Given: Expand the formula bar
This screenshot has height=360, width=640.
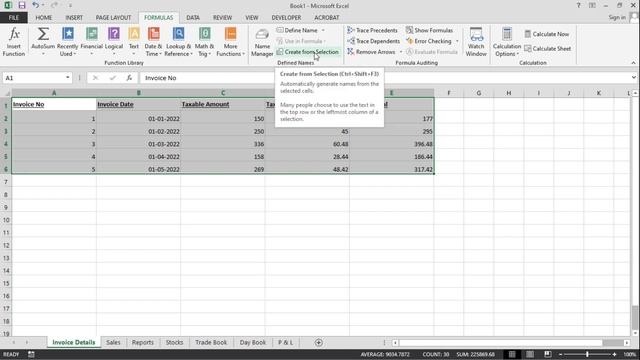Looking at the screenshot, I should tap(633, 78).
